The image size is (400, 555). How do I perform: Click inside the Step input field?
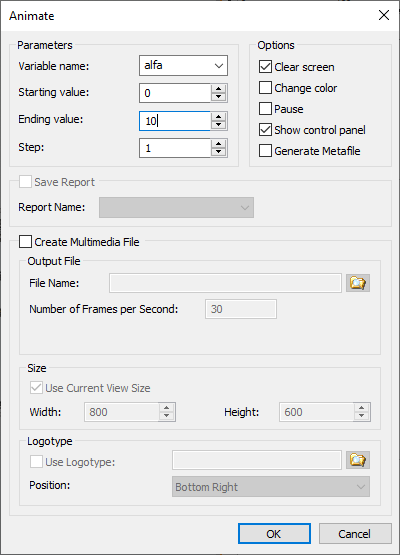pyautogui.click(x=175, y=148)
